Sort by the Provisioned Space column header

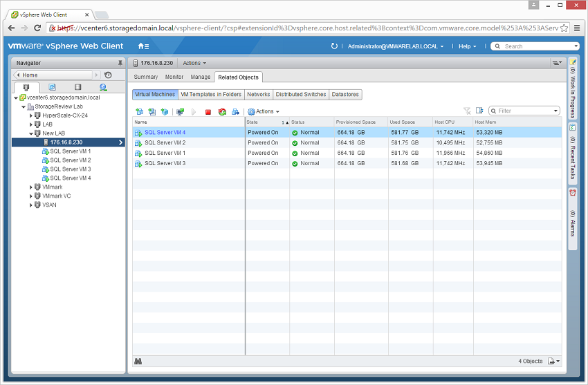pyautogui.click(x=361, y=122)
